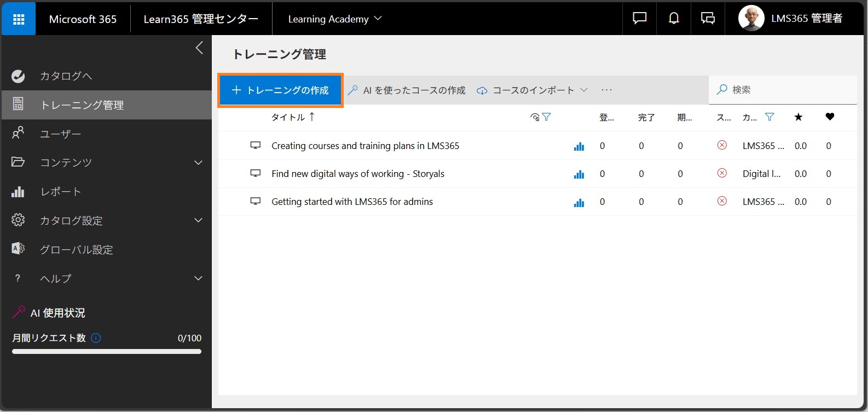Open the more options ellipsis in toolbar
868x412 pixels.
point(606,90)
